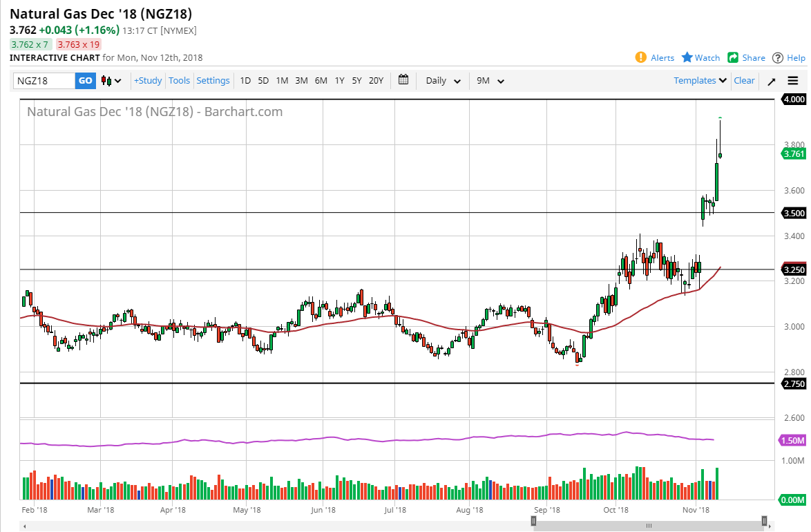Select the 5D range
This screenshot has width=811, height=532.
(263, 81)
